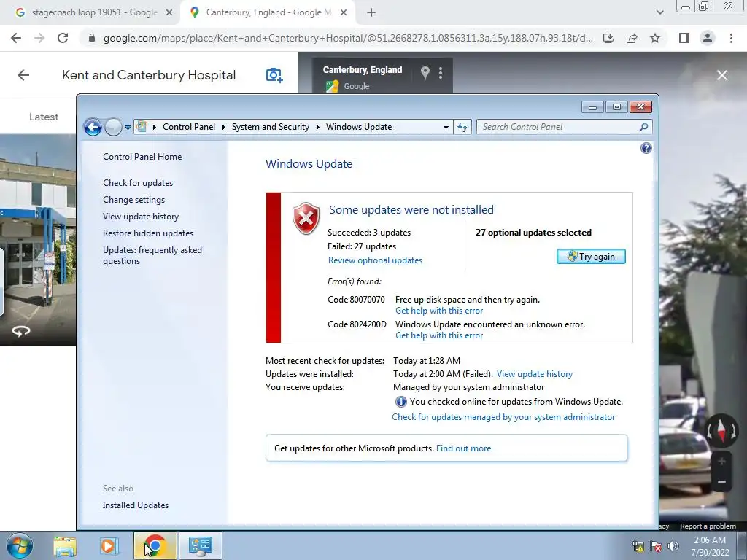Switch to stagecoach loop 19051 Chrome tab
The height and width of the screenshot is (560, 747).
point(94,13)
